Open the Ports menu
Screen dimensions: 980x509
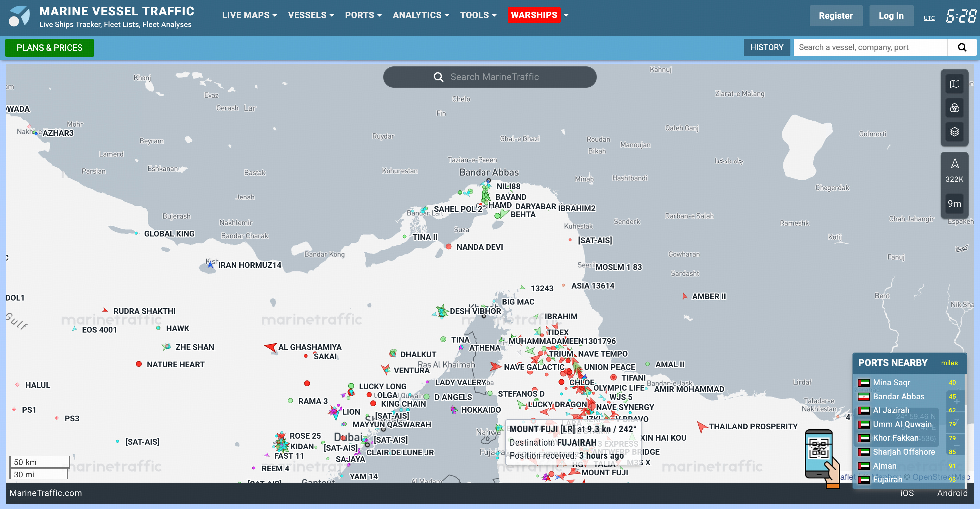point(363,15)
